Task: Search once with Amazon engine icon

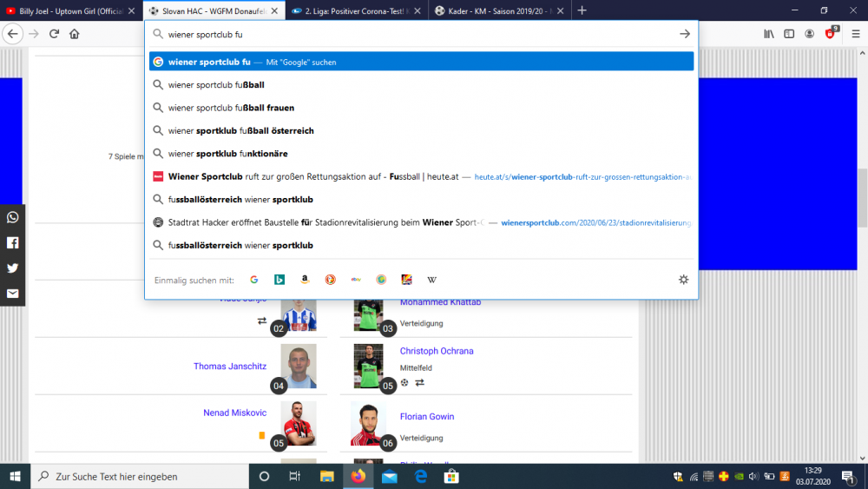Action: point(305,280)
